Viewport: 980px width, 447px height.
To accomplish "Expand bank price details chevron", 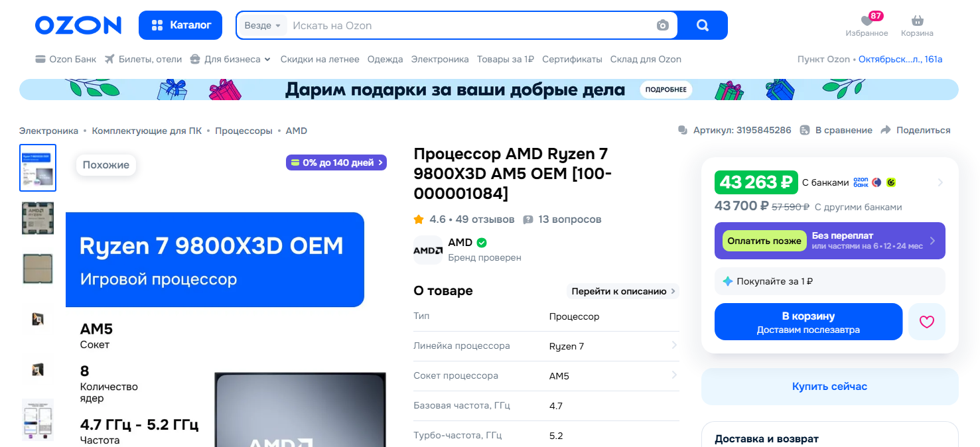I will point(940,182).
